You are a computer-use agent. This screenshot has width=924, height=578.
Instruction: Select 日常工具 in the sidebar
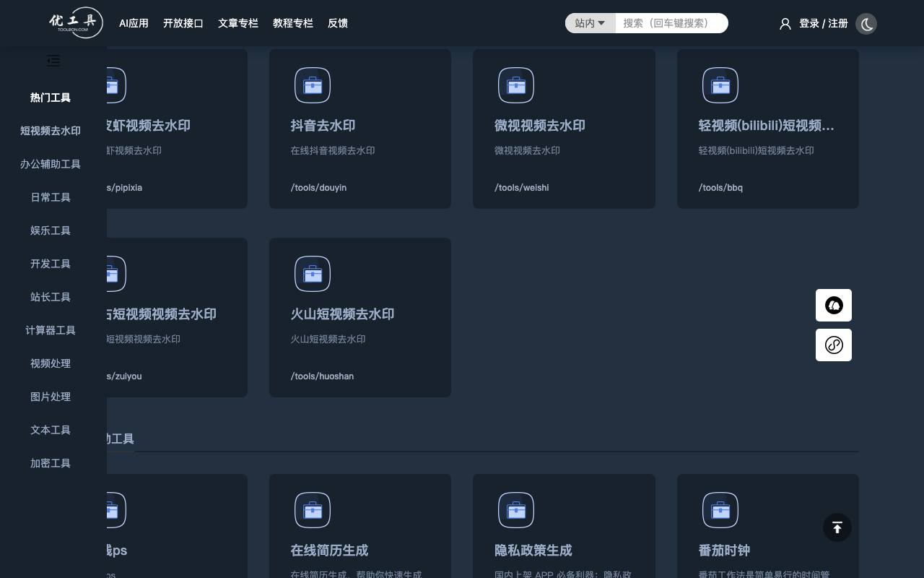pos(51,197)
